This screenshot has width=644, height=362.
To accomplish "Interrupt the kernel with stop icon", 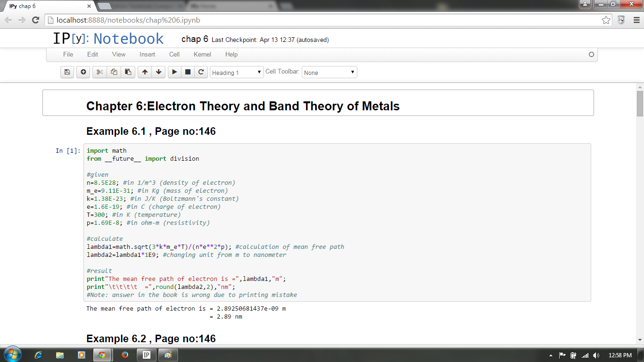I will (x=188, y=72).
